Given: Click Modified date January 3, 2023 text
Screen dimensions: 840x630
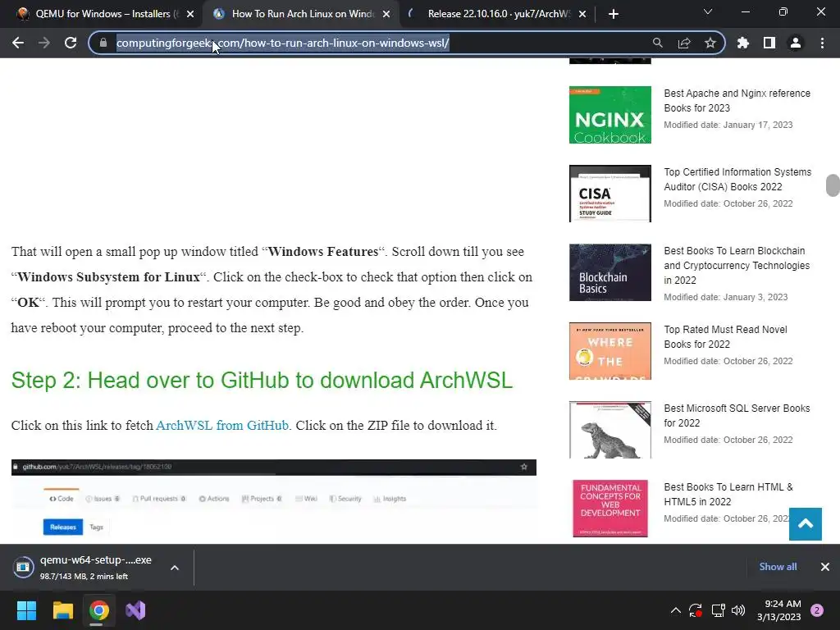Looking at the screenshot, I should point(726,297).
